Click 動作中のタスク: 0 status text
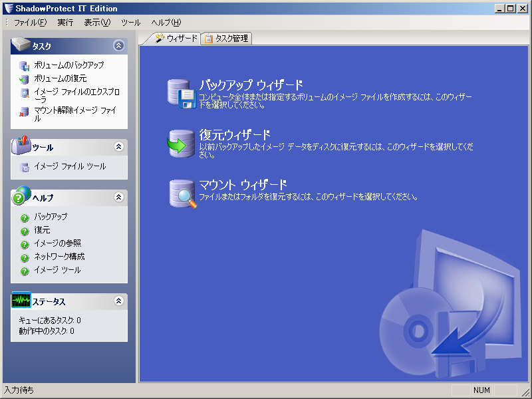 [x=47, y=331]
